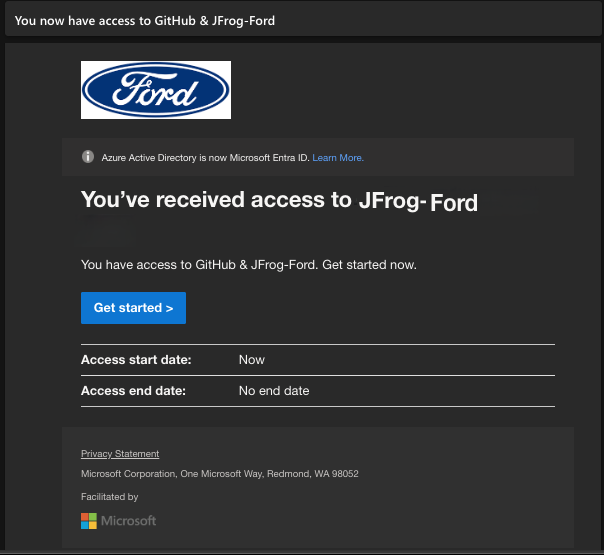Click the Access start date label
The width and height of the screenshot is (604, 555).
[x=136, y=360]
